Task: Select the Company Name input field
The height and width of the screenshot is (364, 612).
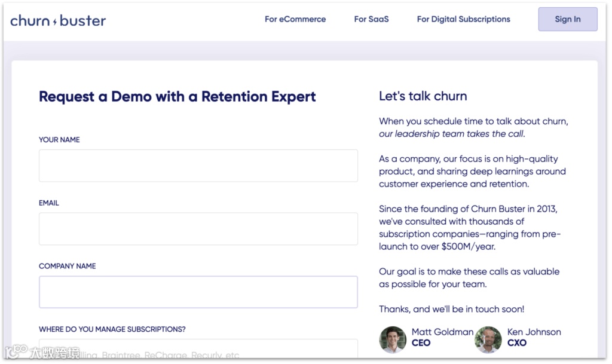Action: pos(198,292)
